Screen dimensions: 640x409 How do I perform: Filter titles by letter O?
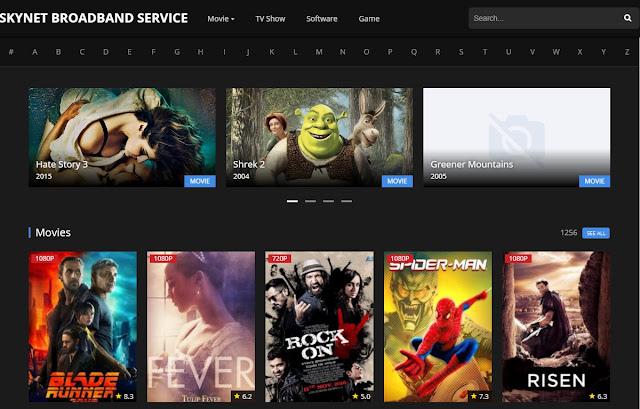(366, 52)
